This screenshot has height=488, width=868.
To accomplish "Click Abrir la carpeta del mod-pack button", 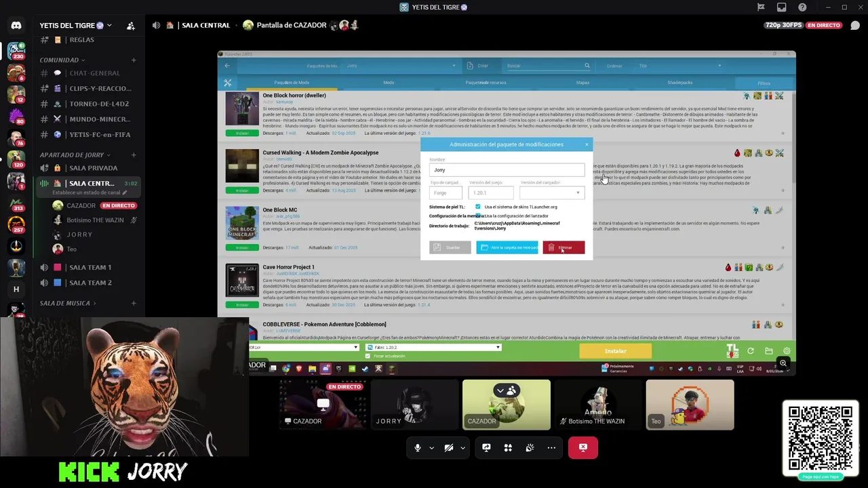I will (x=507, y=247).
